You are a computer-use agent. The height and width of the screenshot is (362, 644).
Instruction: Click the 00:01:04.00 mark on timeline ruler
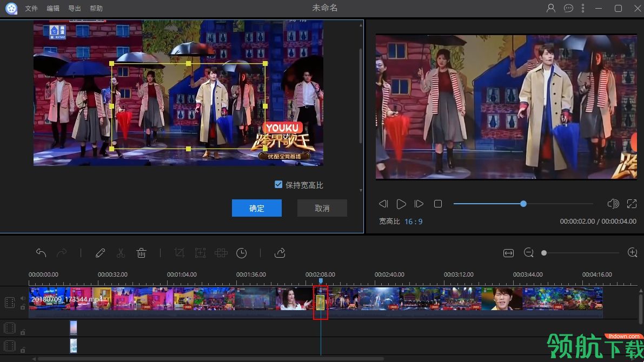(x=182, y=274)
